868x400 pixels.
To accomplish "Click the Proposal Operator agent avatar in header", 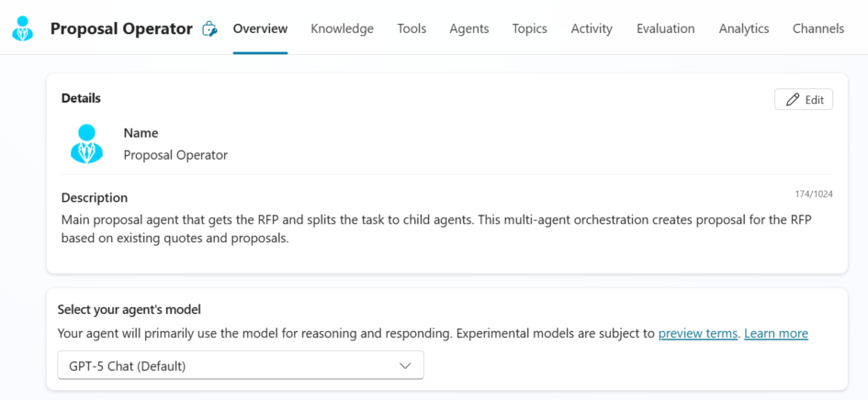I will pyautogui.click(x=23, y=28).
